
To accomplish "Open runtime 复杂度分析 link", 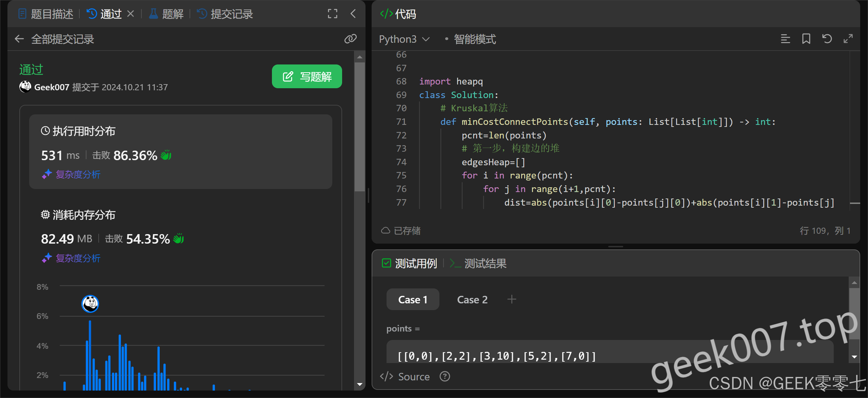I will (78, 174).
